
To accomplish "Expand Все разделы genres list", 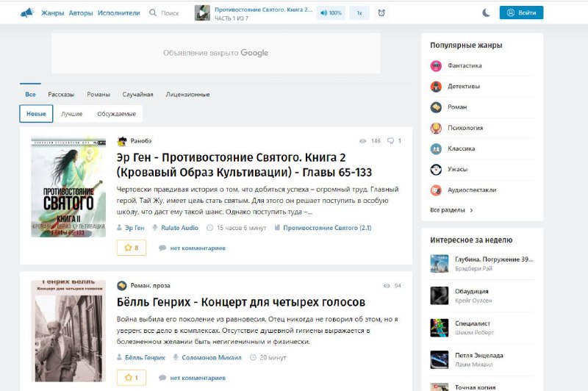I will (x=451, y=210).
